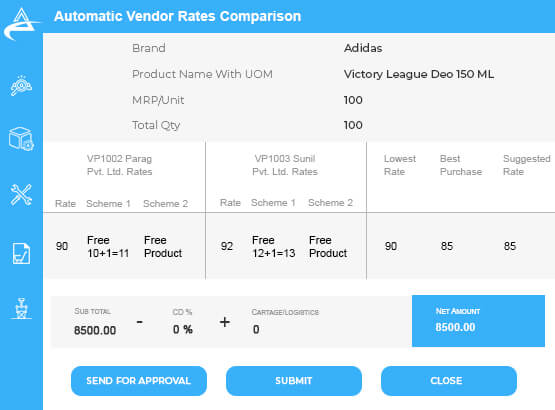Click the Submit button
The width and height of the screenshot is (555, 410).
tap(294, 381)
